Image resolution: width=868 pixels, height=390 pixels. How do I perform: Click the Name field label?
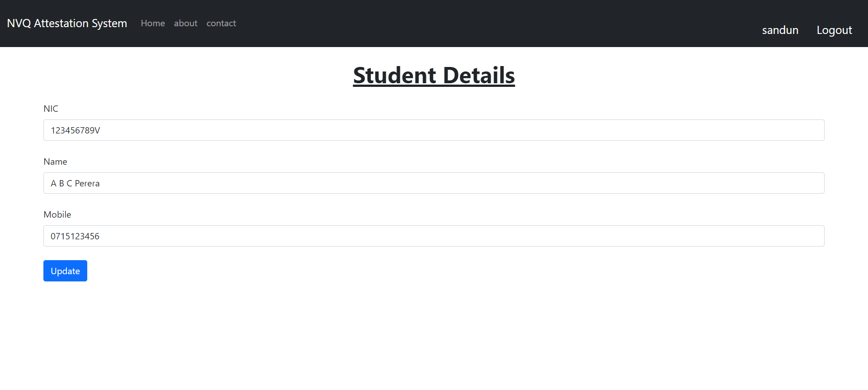(x=55, y=162)
